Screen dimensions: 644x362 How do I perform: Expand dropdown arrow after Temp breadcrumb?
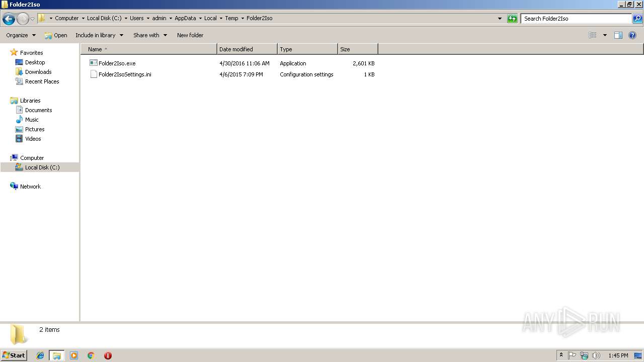pyautogui.click(x=243, y=18)
